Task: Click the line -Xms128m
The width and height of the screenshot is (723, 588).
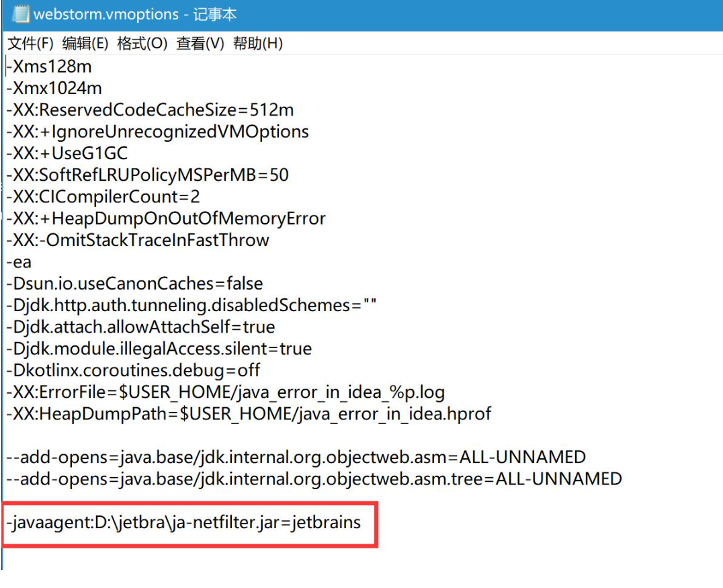Action: tap(49, 67)
